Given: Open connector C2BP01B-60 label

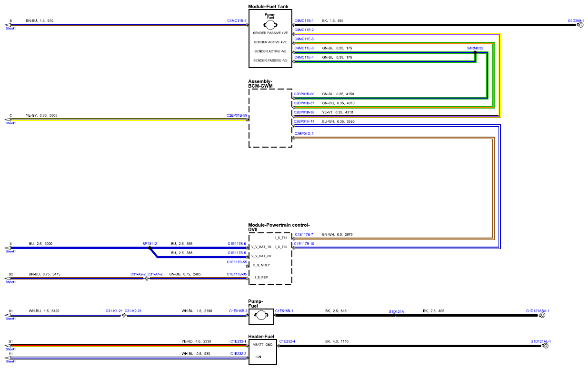Looking at the screenshot, I should [x=304, y=94].
